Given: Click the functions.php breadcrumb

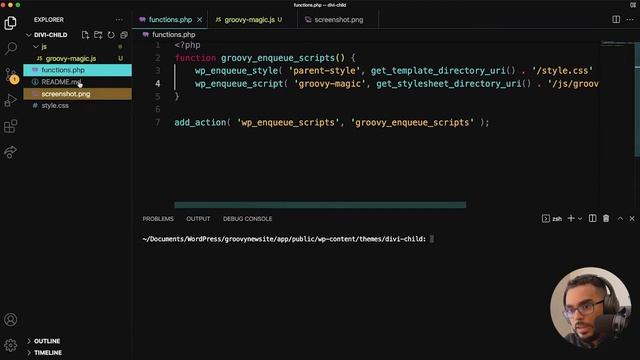Looking at the screenshot, I should click(173, 35).
